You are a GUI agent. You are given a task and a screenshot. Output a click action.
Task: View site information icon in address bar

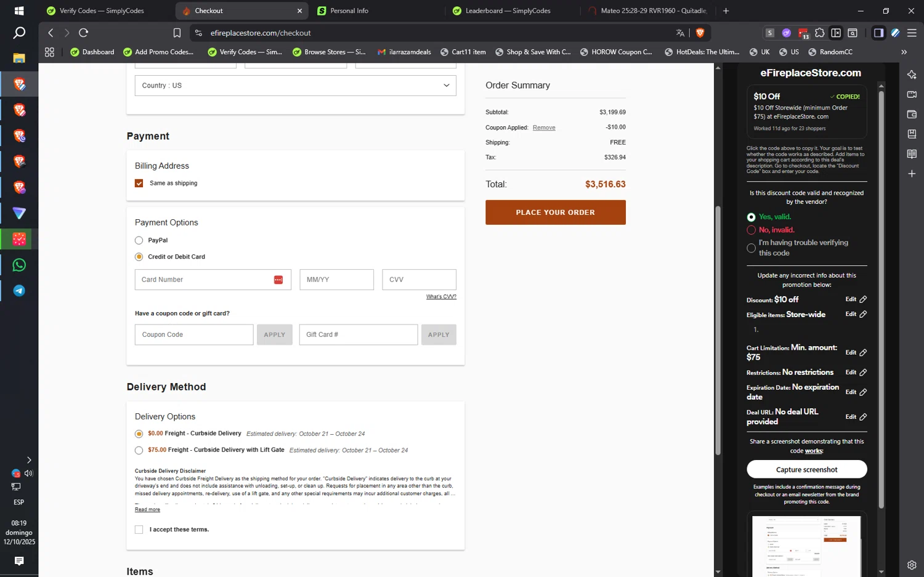(198, 33)
